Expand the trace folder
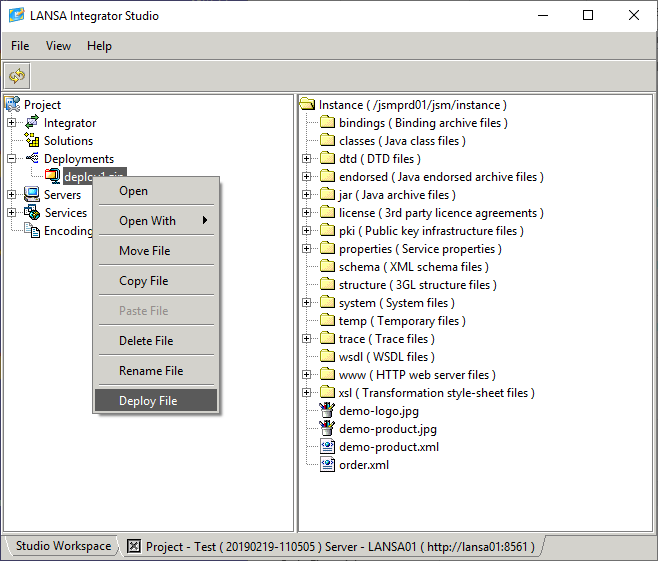The height and width of the screenshot is (561, 658). [307, 339]
